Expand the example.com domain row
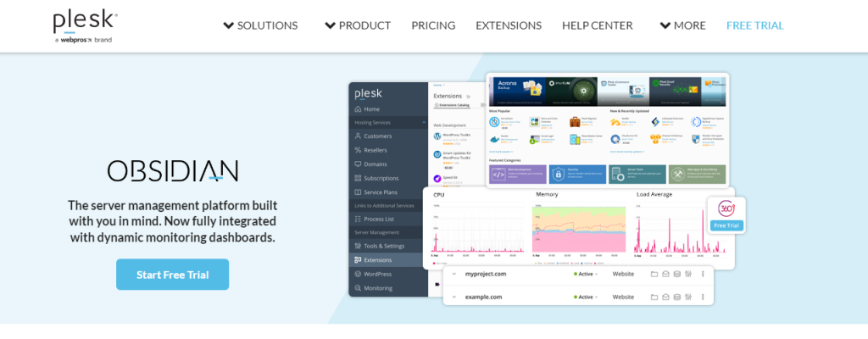Viewport: 868px width, 339px height. pyautogui.click(x=453, y=297)
